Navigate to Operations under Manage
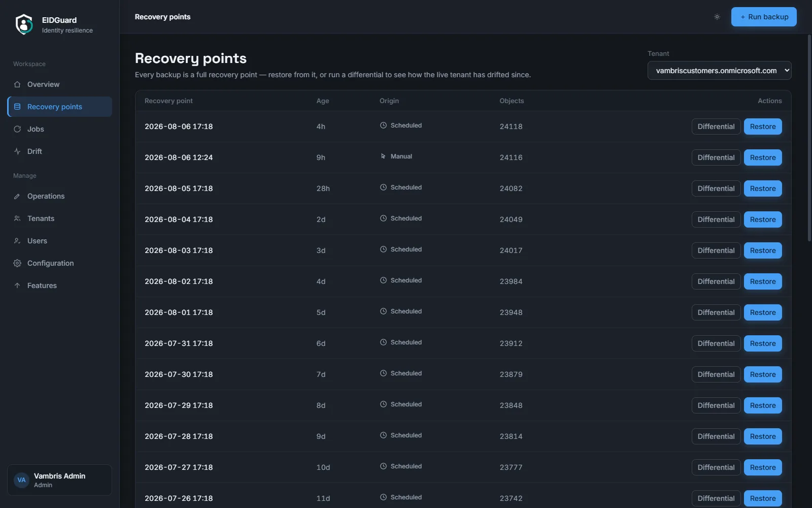 point(60,196)
